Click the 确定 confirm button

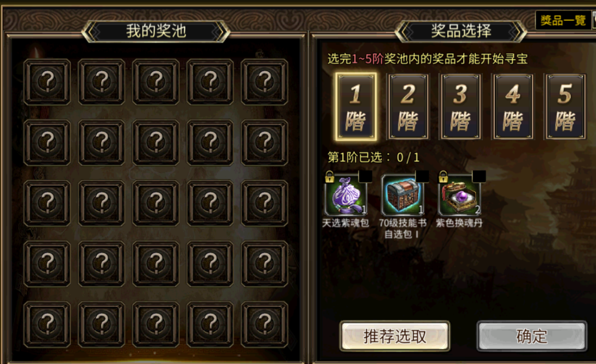(x=532, y=336)
